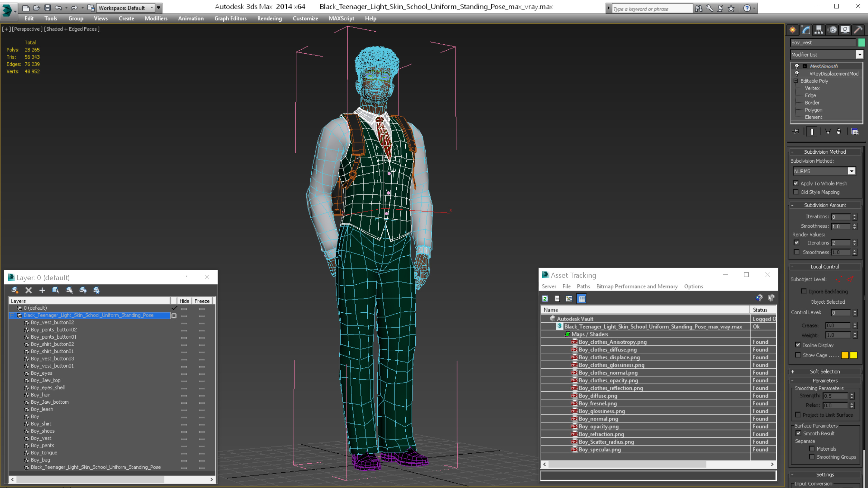Open the Display panel tab
The image size is (868, 488).
click(845, 30)
